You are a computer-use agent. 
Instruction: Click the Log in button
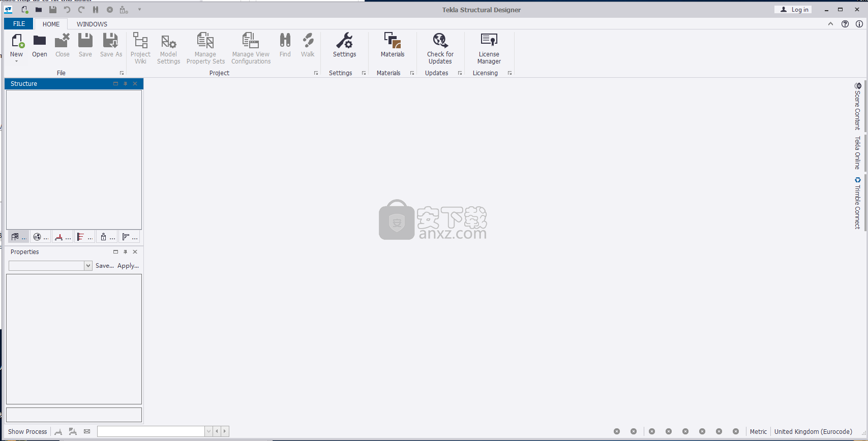(x=794, y=10)
